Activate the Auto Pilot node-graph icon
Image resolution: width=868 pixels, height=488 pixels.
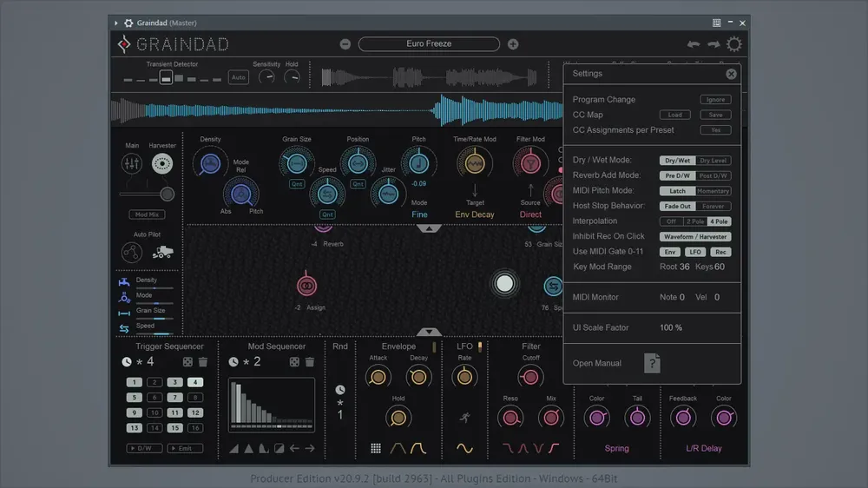[x=132, y=253]
